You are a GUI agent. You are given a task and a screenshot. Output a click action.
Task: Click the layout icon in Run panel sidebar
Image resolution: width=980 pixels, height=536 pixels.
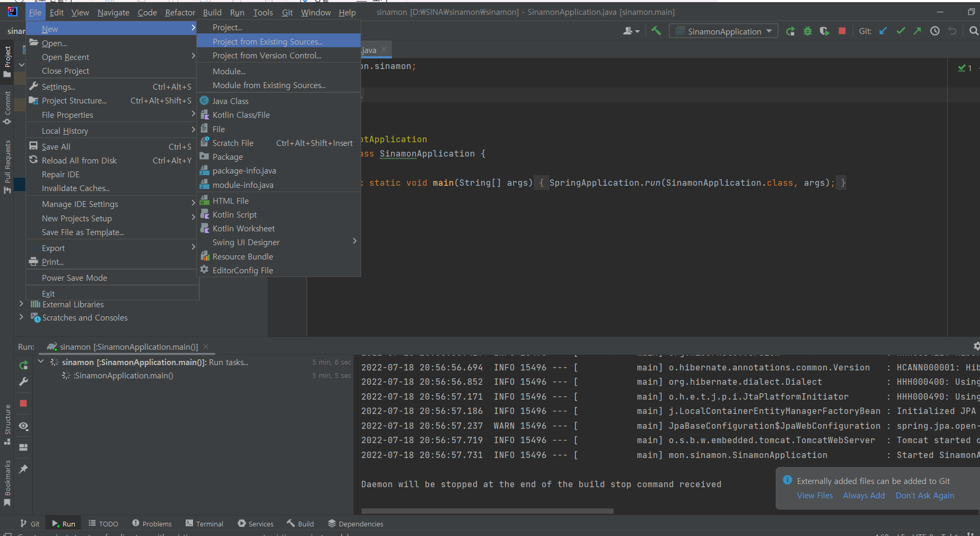coord(23,447)
